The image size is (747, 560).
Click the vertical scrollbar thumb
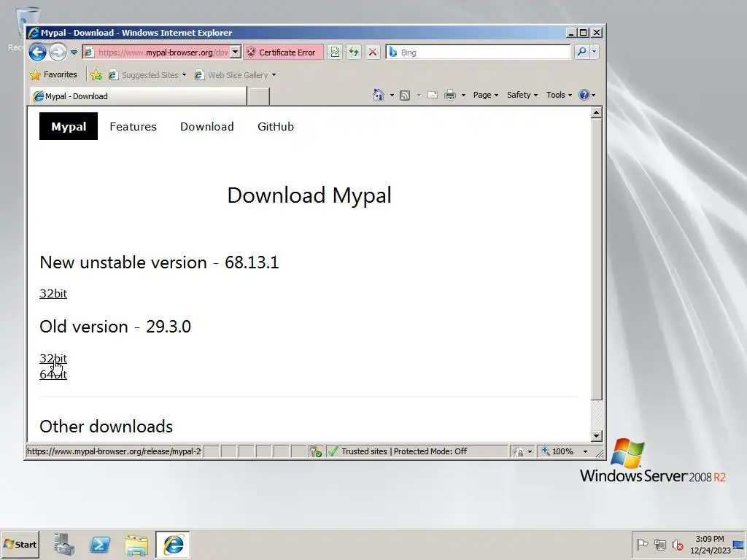[597, 260]
